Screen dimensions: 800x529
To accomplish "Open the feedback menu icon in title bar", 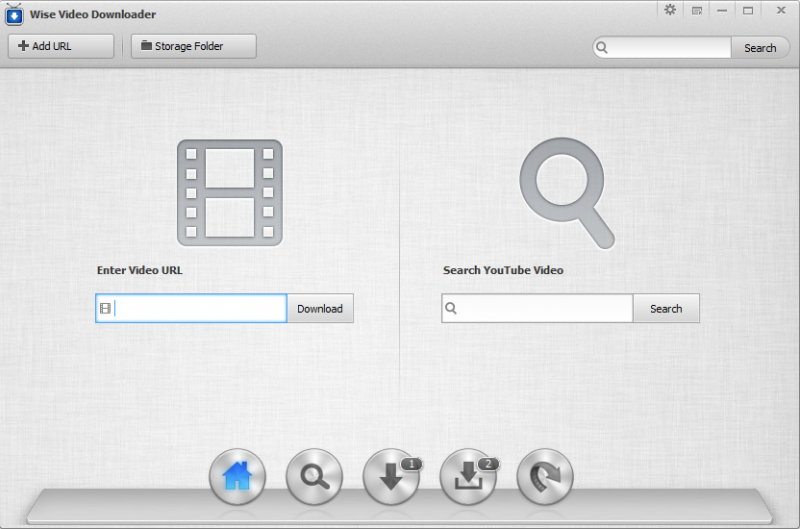I will tap(696, 10).
